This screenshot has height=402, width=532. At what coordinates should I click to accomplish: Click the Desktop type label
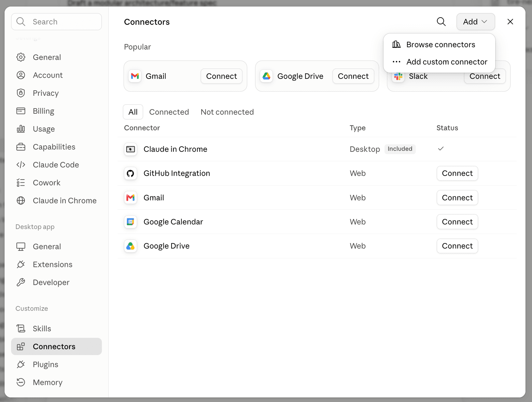point(365,149)
